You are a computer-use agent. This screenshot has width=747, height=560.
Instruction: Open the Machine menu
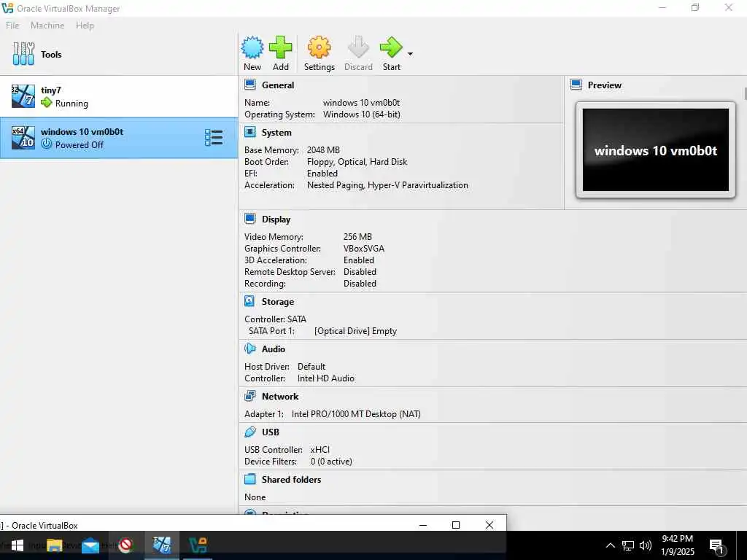click(x=47, y=26)
